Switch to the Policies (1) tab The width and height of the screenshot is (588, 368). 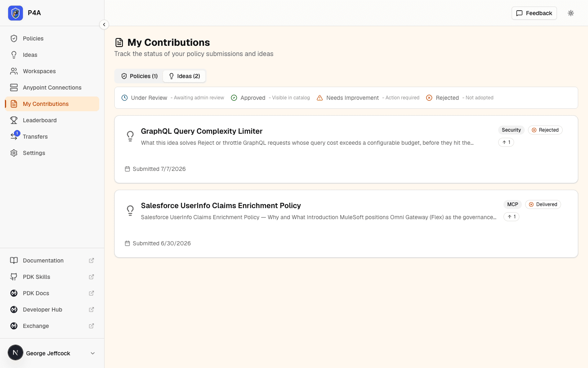pos(139,76)
